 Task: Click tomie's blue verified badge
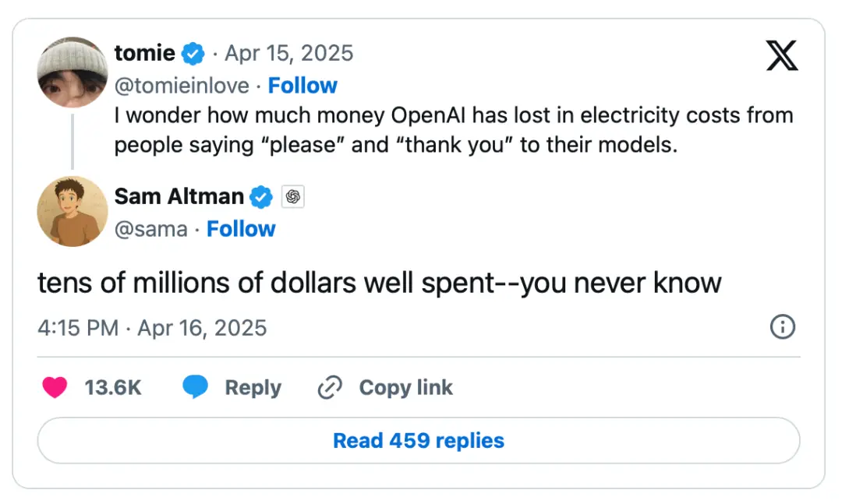pyautogui.click(x=193, y=54)
